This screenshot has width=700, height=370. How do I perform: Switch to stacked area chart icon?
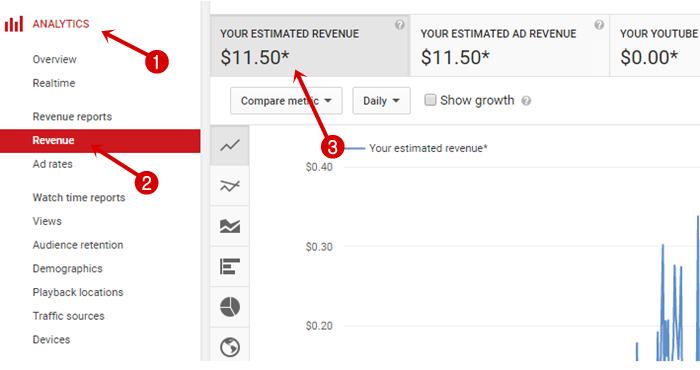(x=230, y=226)
